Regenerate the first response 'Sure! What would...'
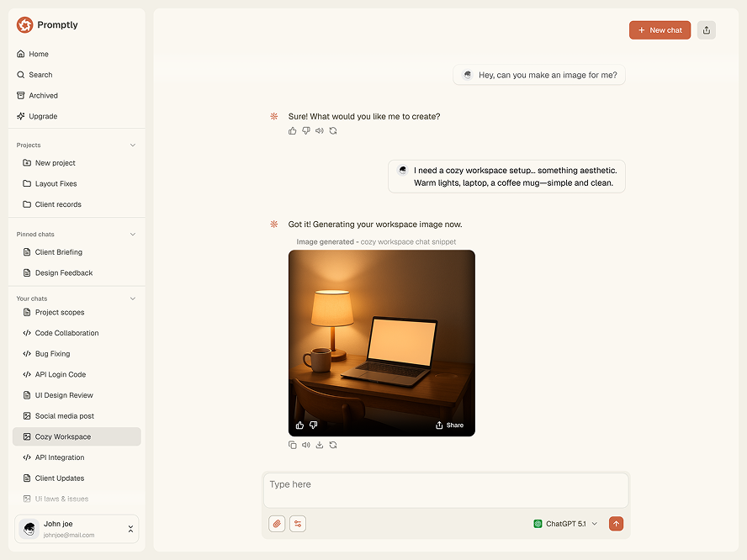747x560 pixels. [333, 131]
